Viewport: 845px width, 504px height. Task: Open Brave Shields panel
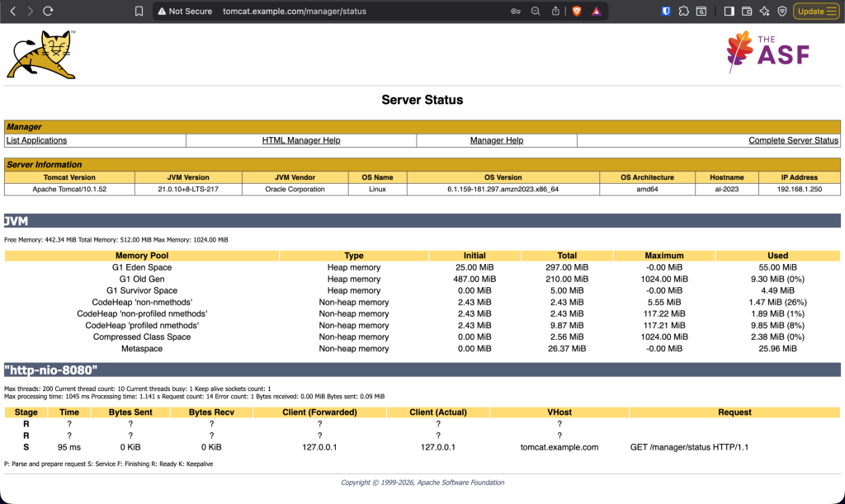(x=576, y=12)
